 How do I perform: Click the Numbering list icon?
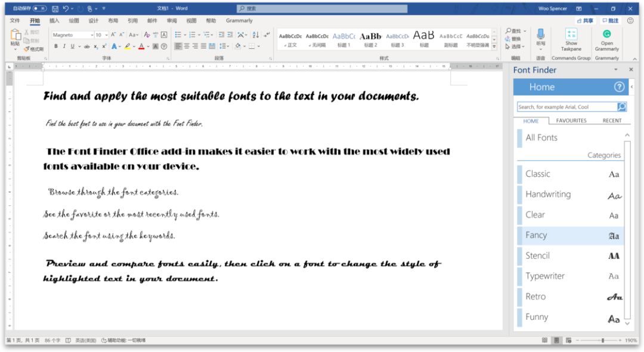point(192,35)
